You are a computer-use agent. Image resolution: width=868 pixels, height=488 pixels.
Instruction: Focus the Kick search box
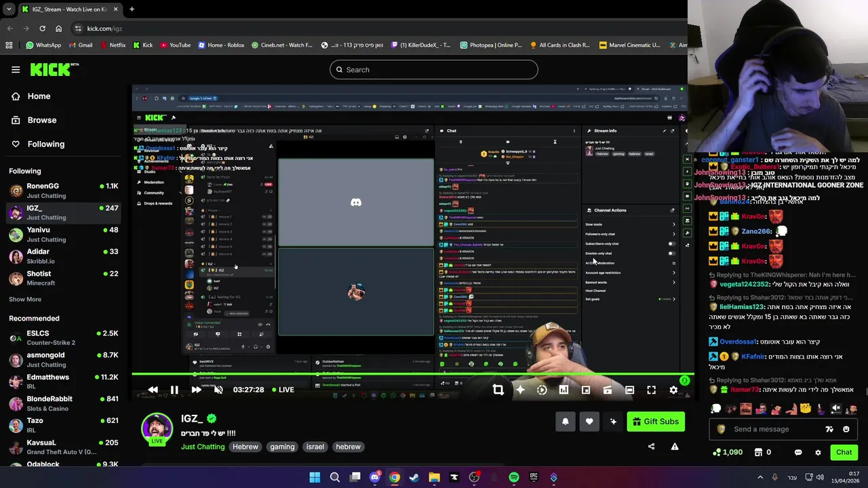click(x=434, y=70)
